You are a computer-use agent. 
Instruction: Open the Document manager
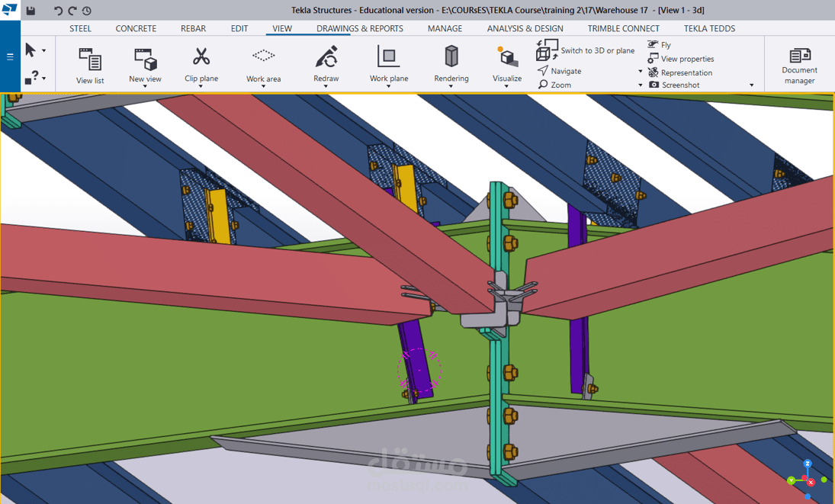click(799, 66)
